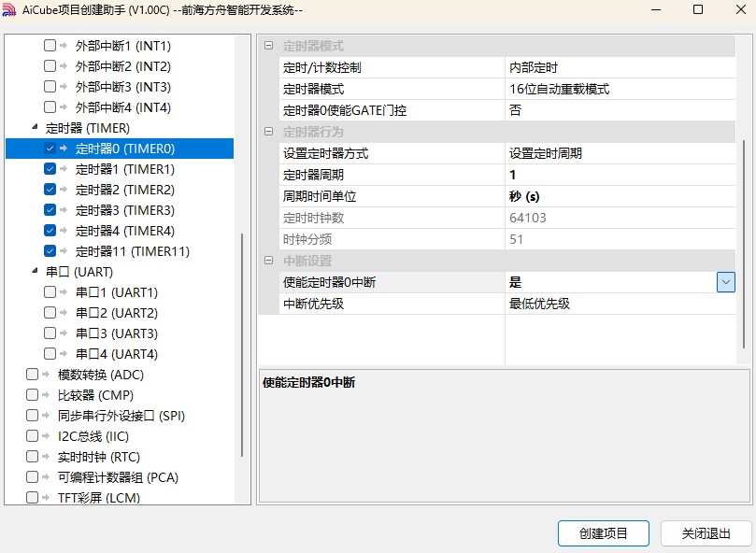The width and height of the screenshot is (756, 553).
Task: Click the arrow icon beside I2C总线 (IIC)
Action: coord(46,436)
